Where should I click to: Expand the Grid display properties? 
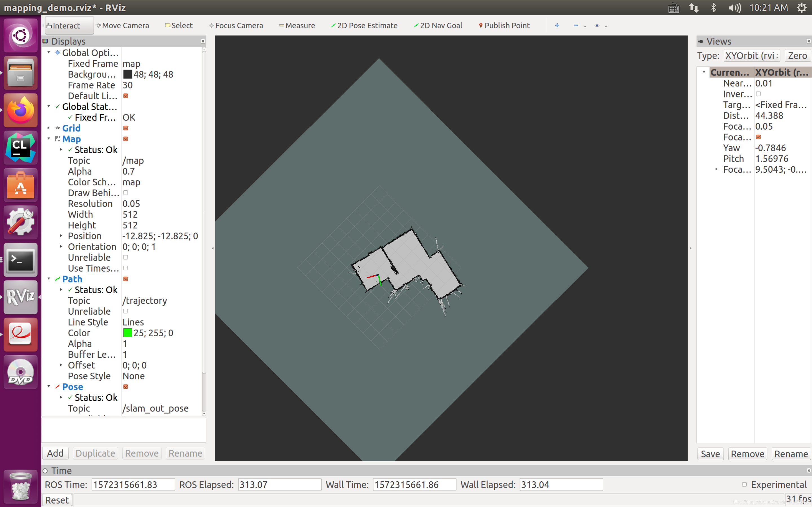[49, 128]
